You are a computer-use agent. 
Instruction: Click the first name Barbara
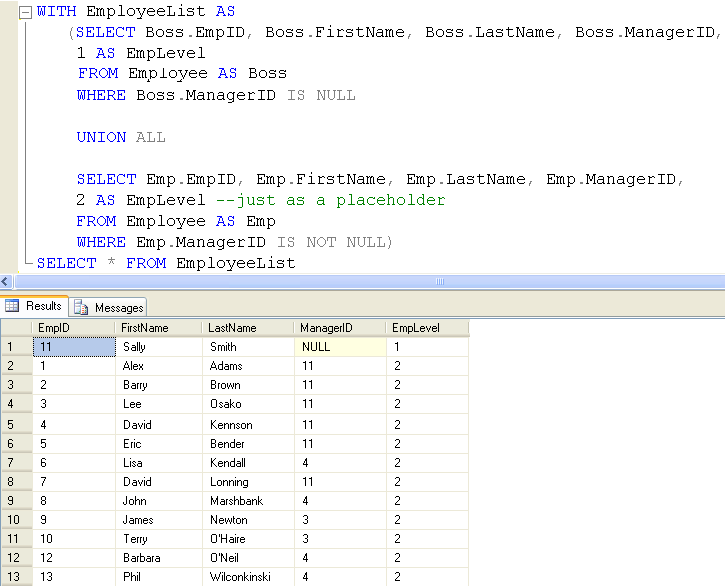click(x=141, y=557)
